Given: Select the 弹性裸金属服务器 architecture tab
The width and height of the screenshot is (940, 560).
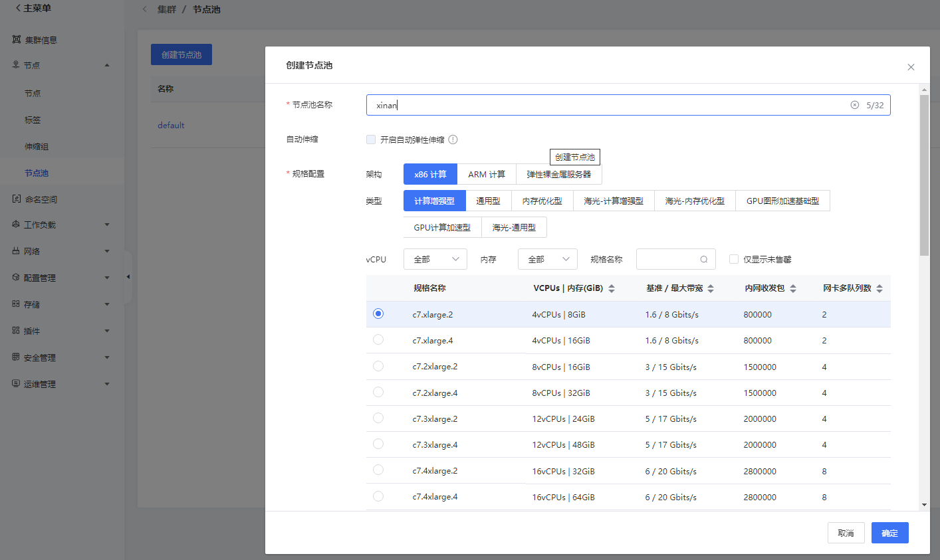Looking at the screenshot, I should (559, 174).
